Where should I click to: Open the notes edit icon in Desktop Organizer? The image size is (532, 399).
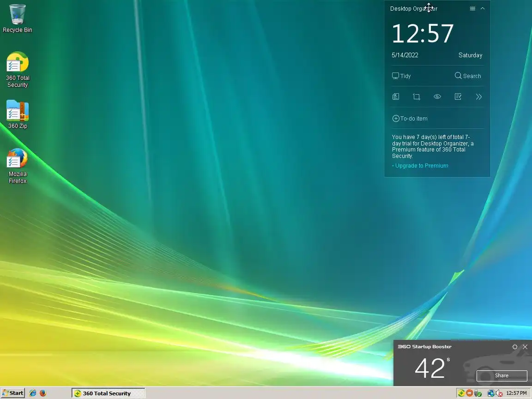[x=458, y=97]
